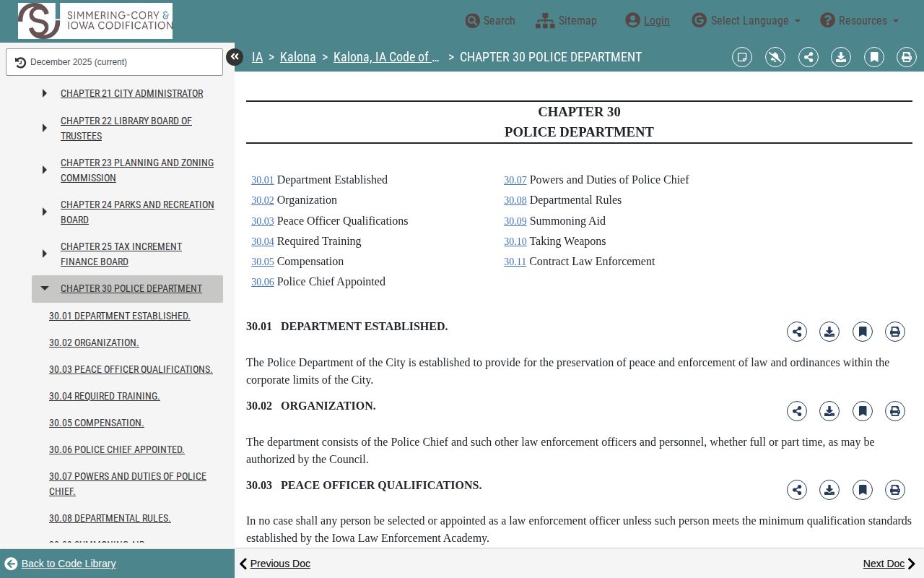924x578 pixels.
Task: Expand Chapter 23 Planning and Zoning arrow
Action: point(45,170)
